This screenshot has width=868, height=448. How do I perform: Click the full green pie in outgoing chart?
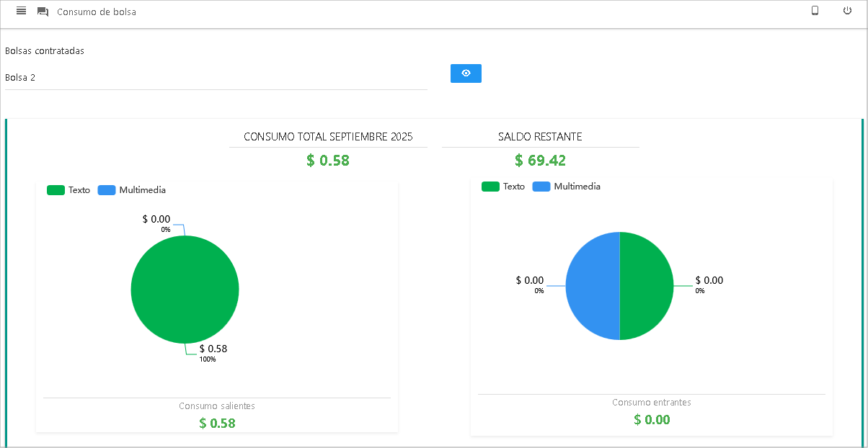[x=185, y=290]
